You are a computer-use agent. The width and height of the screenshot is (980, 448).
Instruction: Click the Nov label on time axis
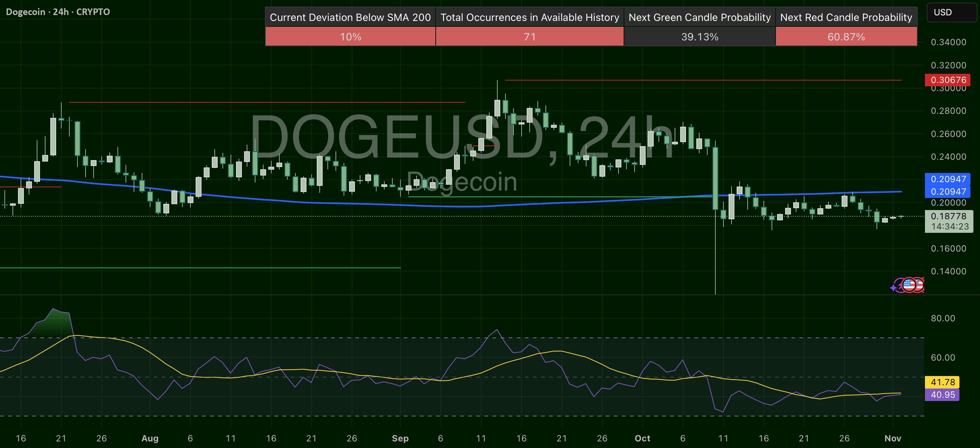point(893,438)
